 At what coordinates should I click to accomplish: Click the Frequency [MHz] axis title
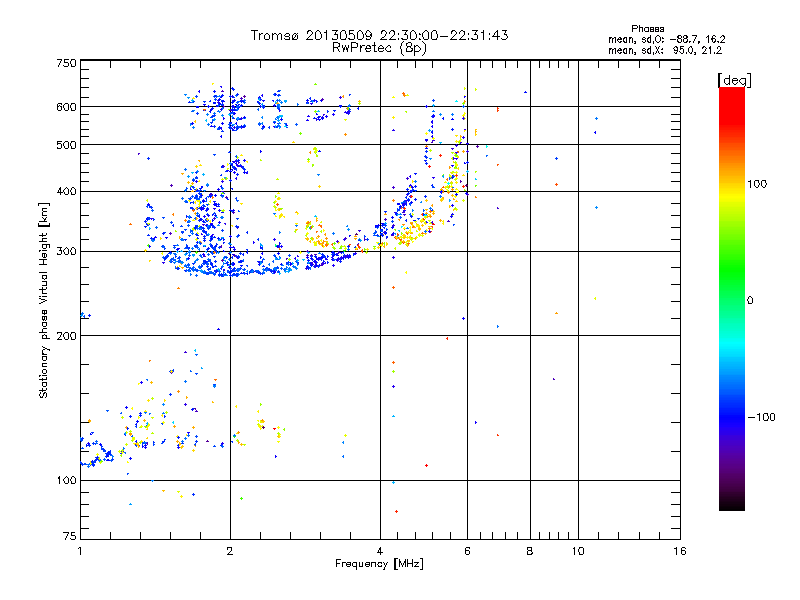[x=379, y=564]
